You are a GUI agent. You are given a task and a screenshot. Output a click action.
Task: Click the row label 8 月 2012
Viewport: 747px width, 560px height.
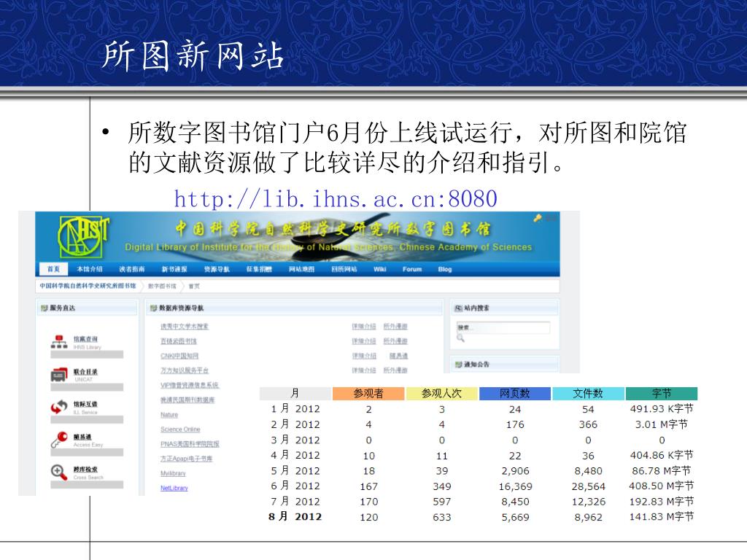[295, 517]
